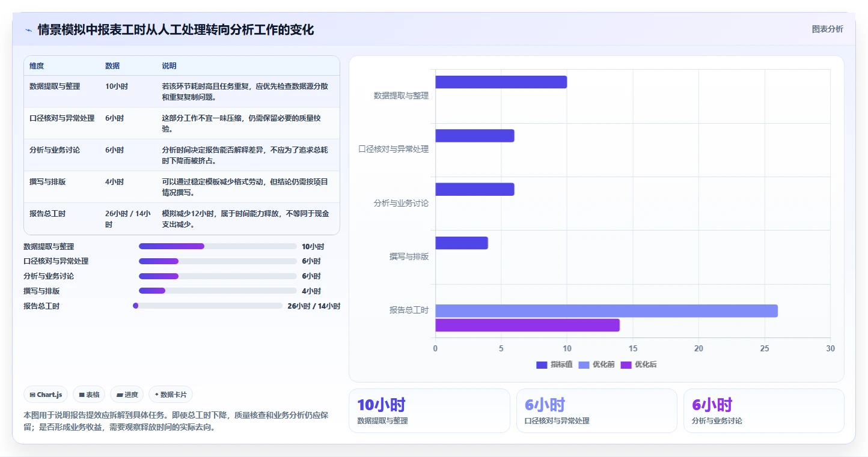This screenshot has height=457, width=868.
Task: Click the 优化后 purple bar for 报告总工时
Action: tap(527, 325)
